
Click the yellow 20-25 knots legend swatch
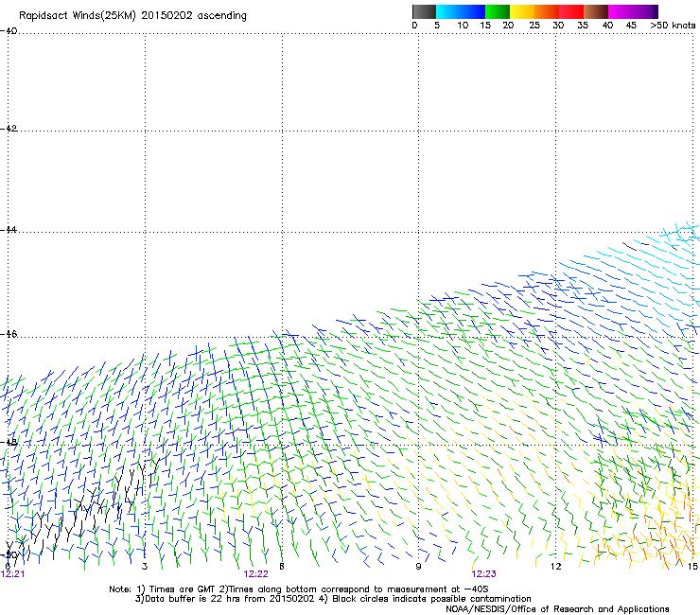click(x=522, y=11)
